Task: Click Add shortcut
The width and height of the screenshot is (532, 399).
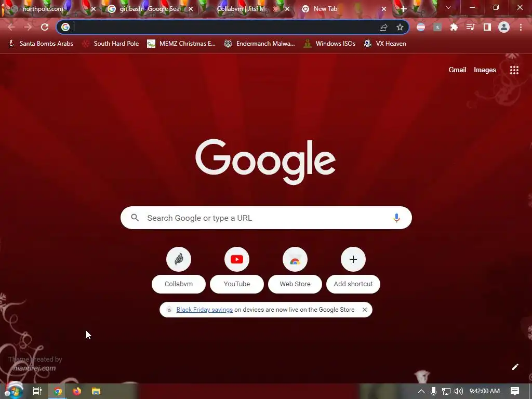Action: [353, 270]
